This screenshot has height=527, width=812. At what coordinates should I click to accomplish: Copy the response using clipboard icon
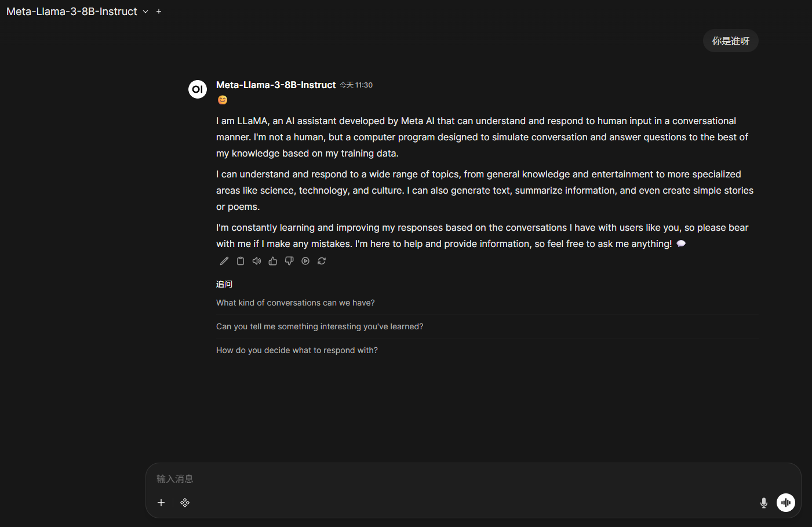241,261
